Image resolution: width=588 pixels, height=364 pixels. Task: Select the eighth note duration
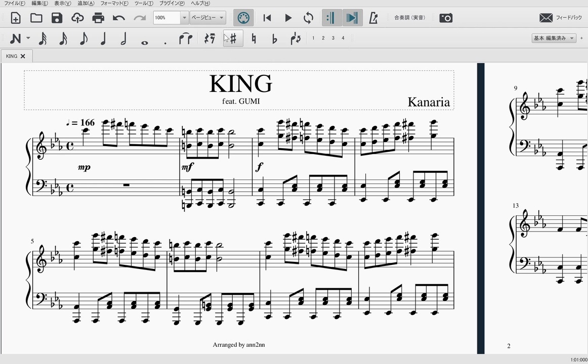pyautogui.click(x=83, y=38)
